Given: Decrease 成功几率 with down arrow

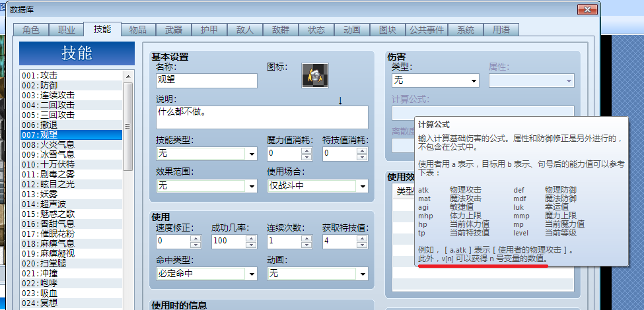Looking at the screenshot, I should 251,245.
